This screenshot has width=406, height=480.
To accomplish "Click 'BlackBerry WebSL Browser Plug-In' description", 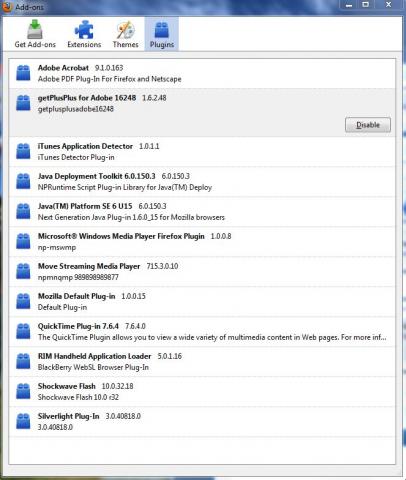I will (93, 368).
